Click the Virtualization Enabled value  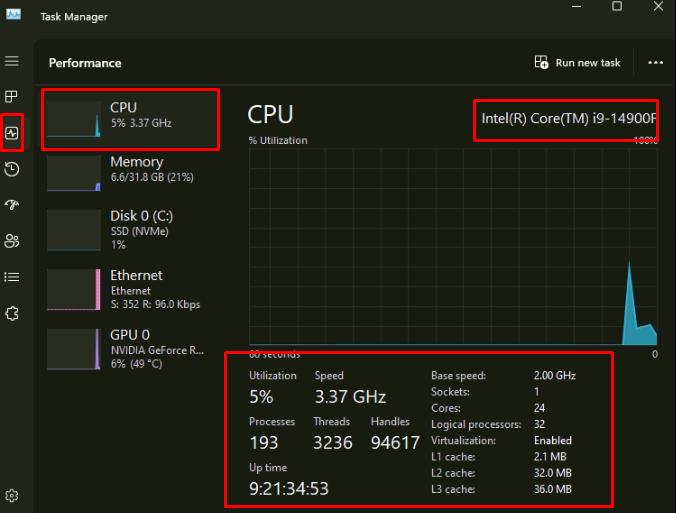click(x=553, y=441)
